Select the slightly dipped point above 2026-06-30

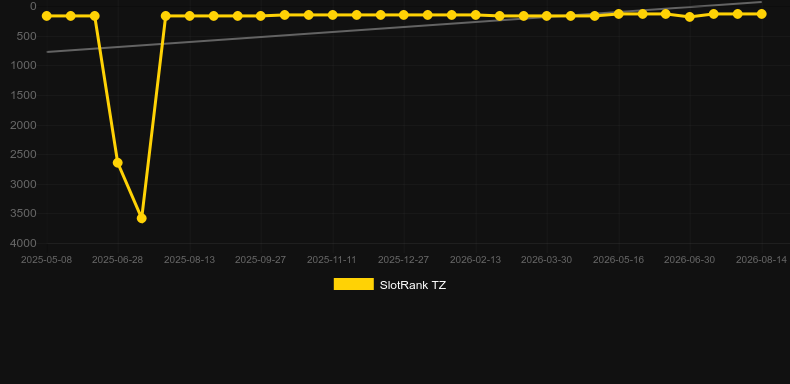pyautogui.click(x=690, y=17)
